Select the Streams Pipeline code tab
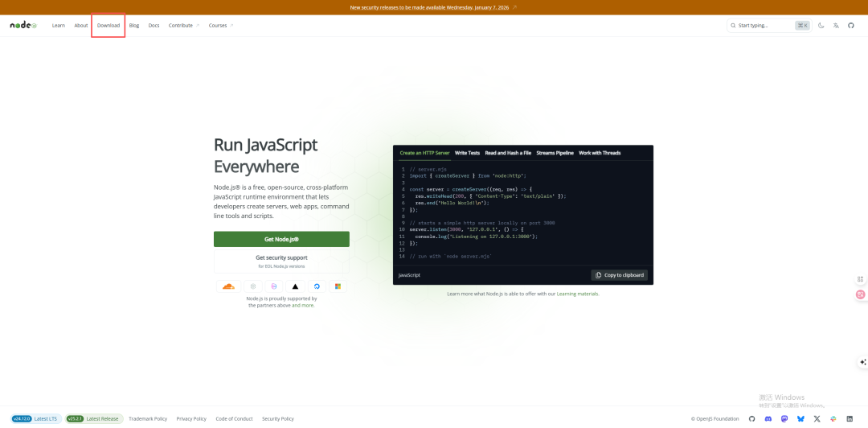 (555, 153)
